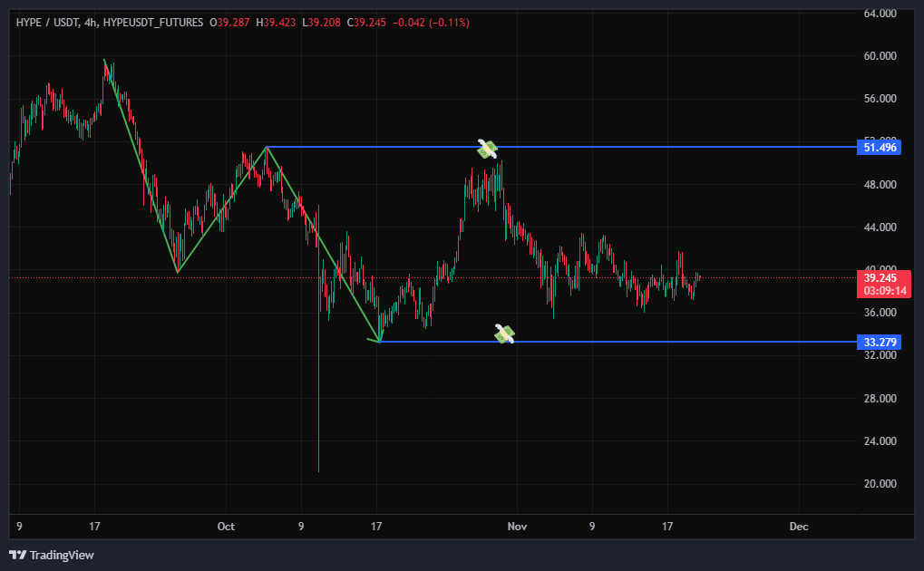Click the 60.000 level on the price axis
924x571 pixels.
[x=880, y=56]
